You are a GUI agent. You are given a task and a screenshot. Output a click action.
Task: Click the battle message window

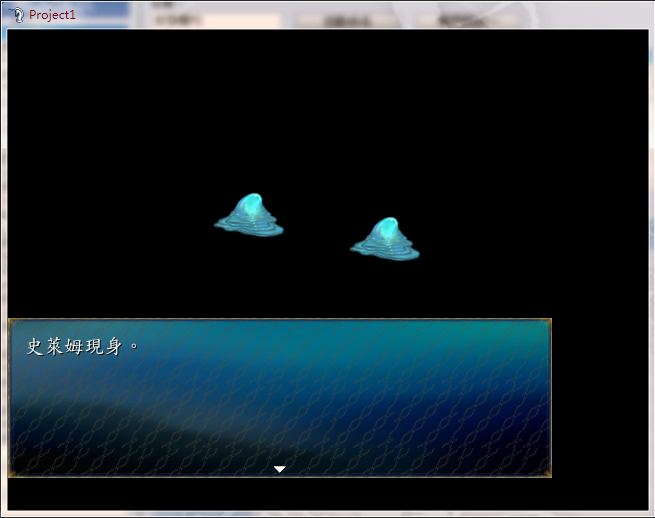click(280, 398)
